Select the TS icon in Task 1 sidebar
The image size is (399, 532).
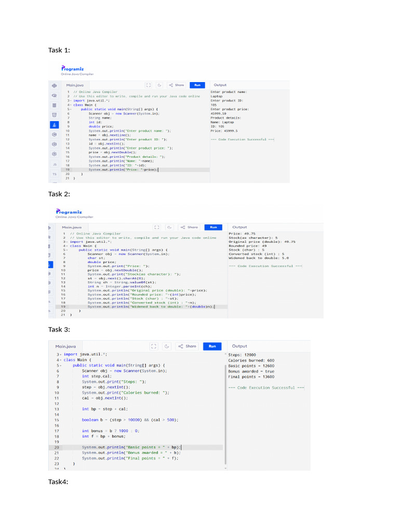click(54, 174)
